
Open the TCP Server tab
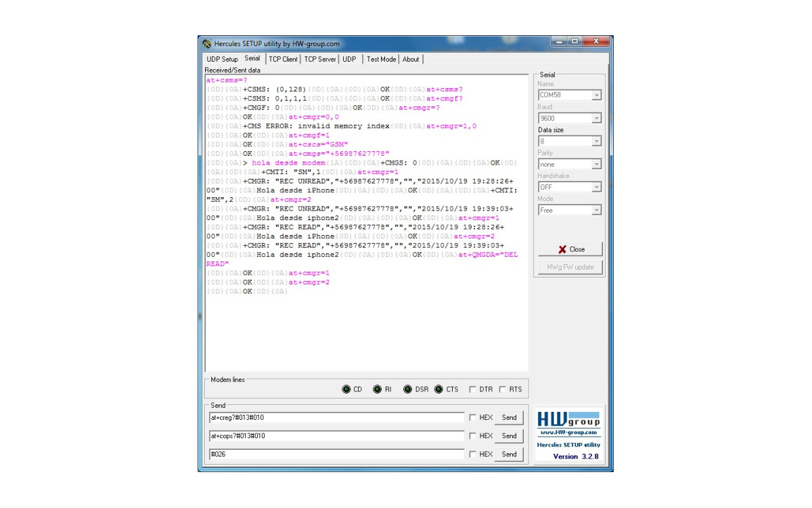coord(320,59)
